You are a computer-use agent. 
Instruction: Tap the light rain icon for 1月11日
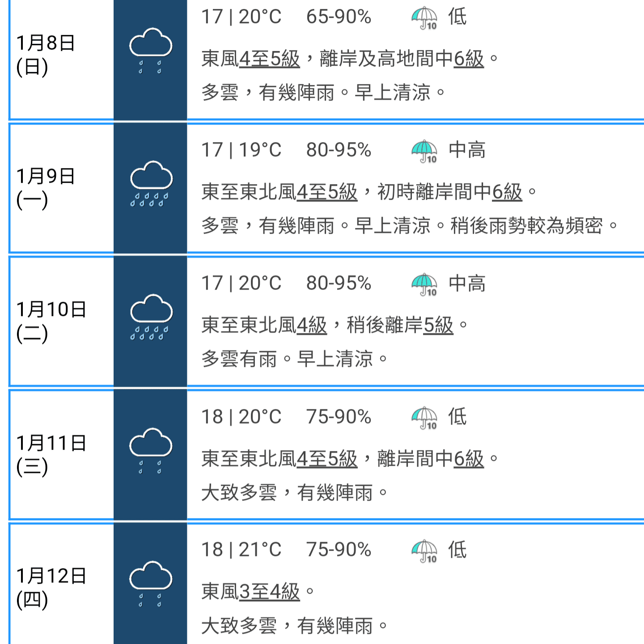(x=151, y=451)
